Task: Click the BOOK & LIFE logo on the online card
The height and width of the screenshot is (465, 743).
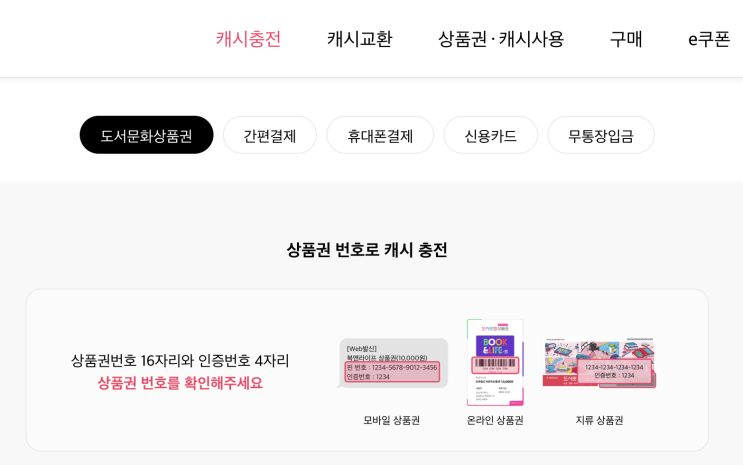Action: pyautogui.click(x=495, y=346)
